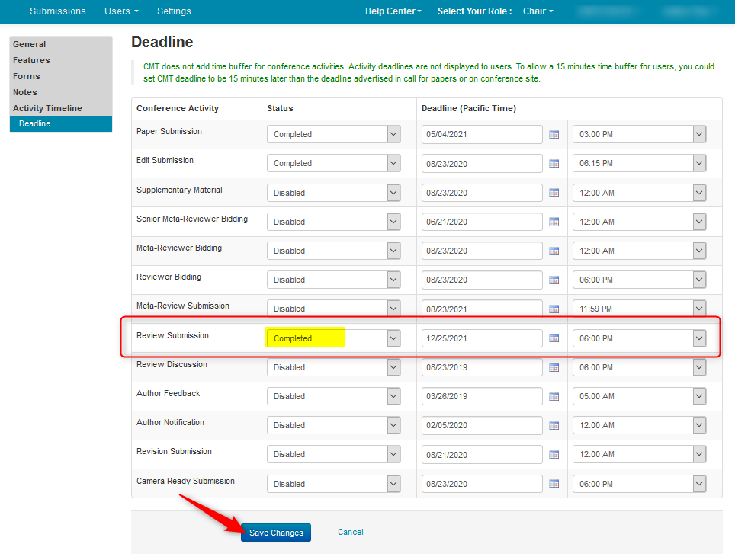Switch role using Chair dropdown

(x=538, y=11)
